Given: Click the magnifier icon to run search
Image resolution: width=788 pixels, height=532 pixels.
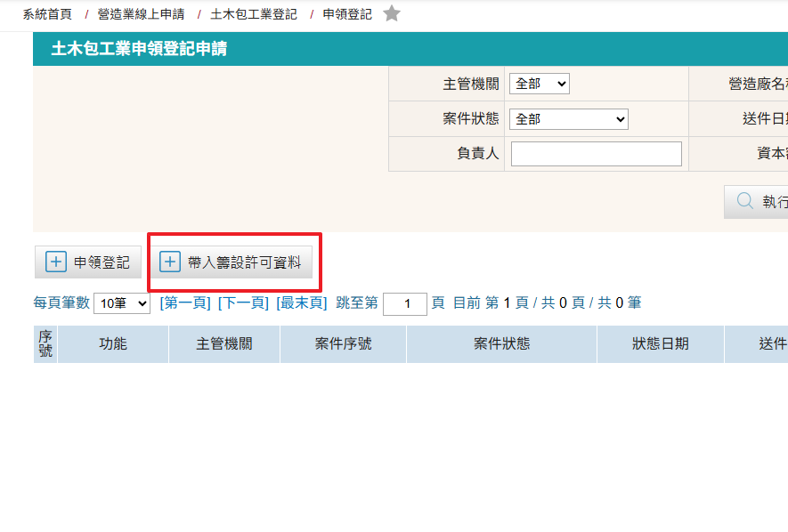Looking at the screenshot, I should click(744, 202).
